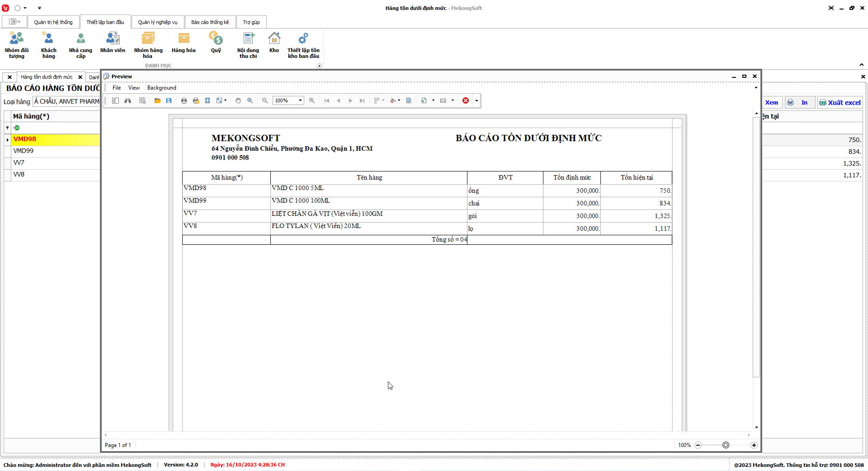Image resolution: width=868 pixels, height=471 pixels.
Task: Open the Background menu
Action: pyautogui.click(x=161, y=88)
